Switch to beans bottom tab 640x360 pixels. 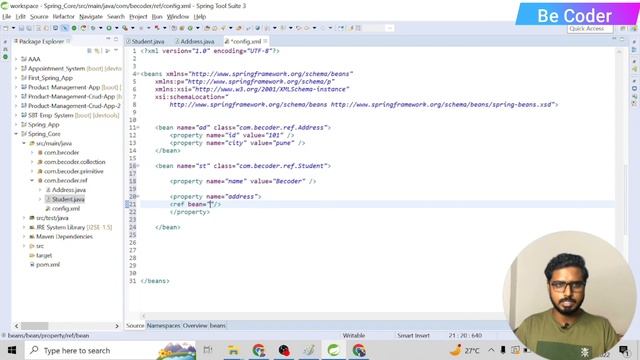pyautogui.click(x=218, y=326)
